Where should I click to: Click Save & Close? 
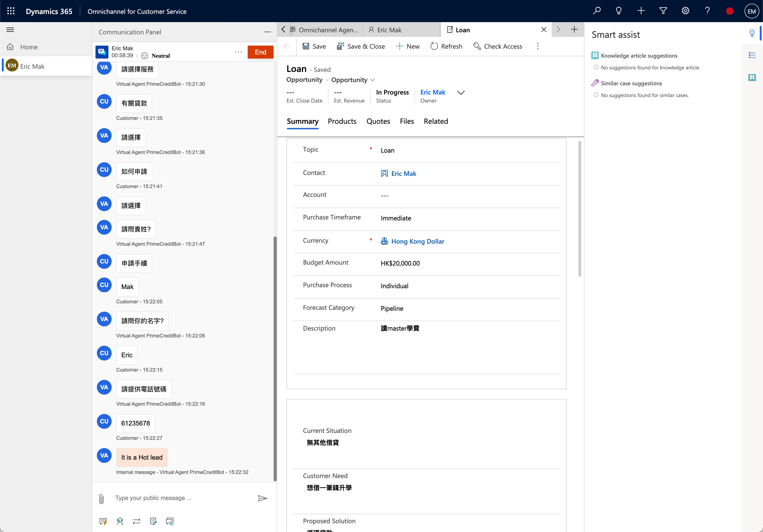361,47
